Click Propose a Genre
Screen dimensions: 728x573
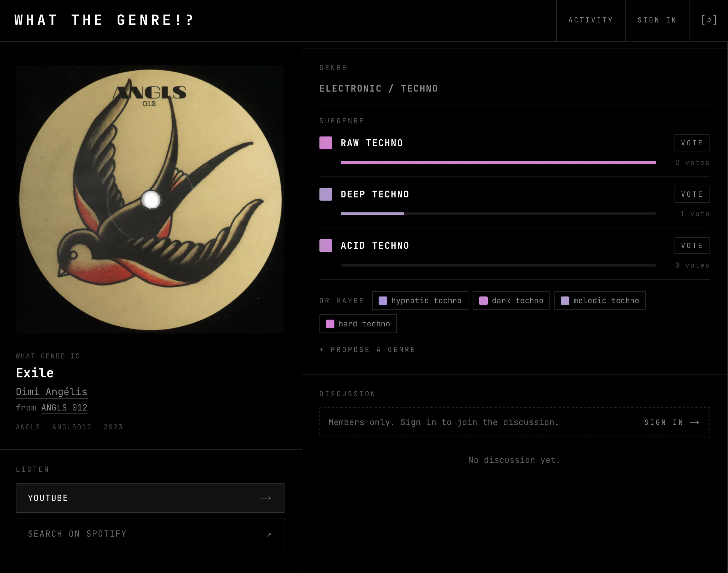tap(368, 350)
